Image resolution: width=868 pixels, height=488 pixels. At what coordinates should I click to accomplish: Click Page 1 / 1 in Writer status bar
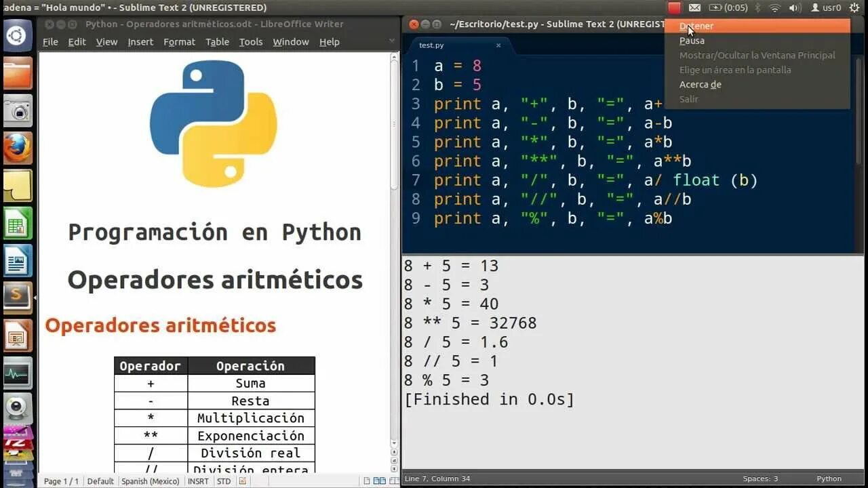[61, 481]
